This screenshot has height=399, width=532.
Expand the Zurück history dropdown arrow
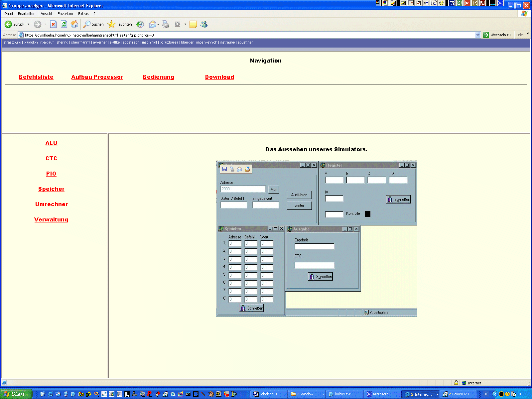(28, 24)
